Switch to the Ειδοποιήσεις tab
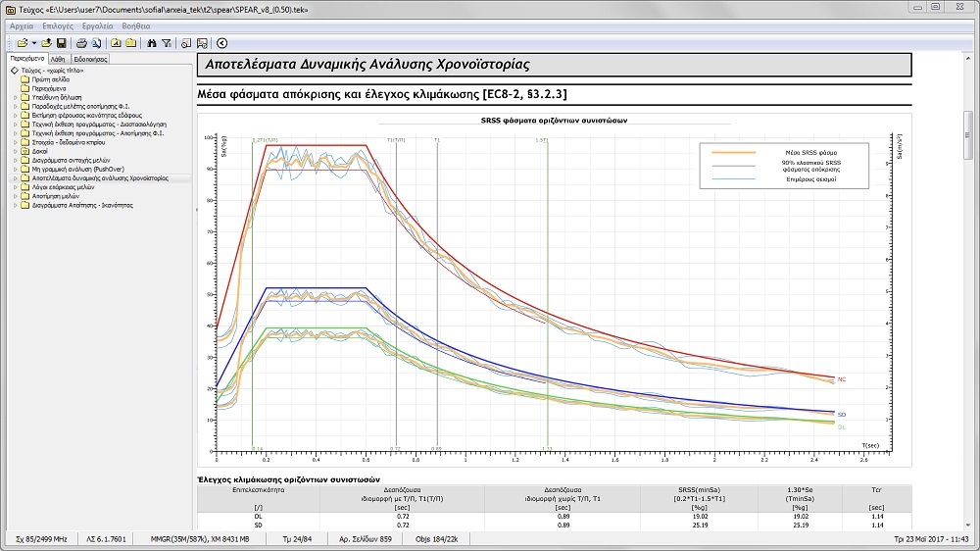980x551 pixels. (90, 59)
